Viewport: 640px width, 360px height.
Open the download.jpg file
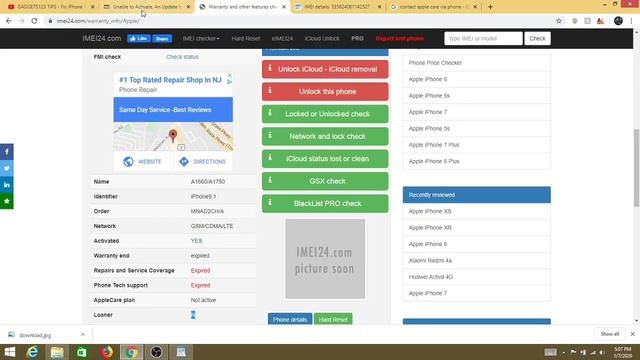point(35,335)
